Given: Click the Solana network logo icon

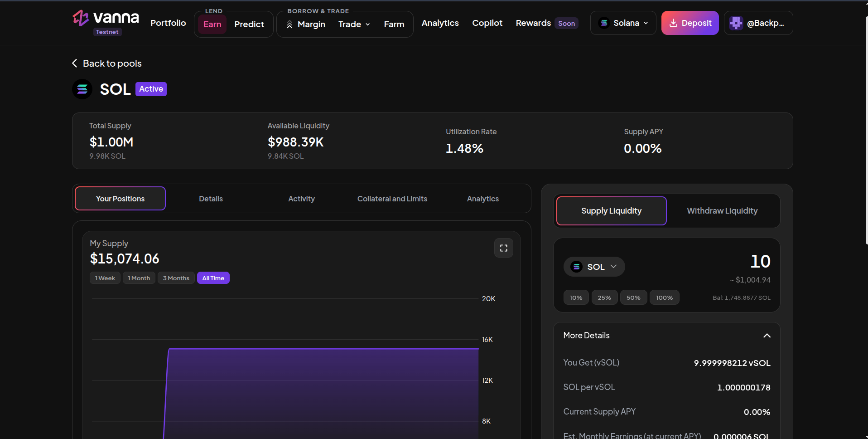Looking at the screenshot, I should pos(604,23).
